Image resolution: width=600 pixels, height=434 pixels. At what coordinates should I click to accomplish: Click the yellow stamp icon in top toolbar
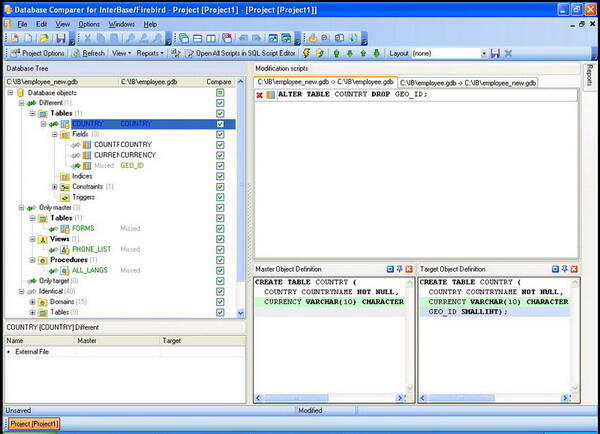click(313, 38)
